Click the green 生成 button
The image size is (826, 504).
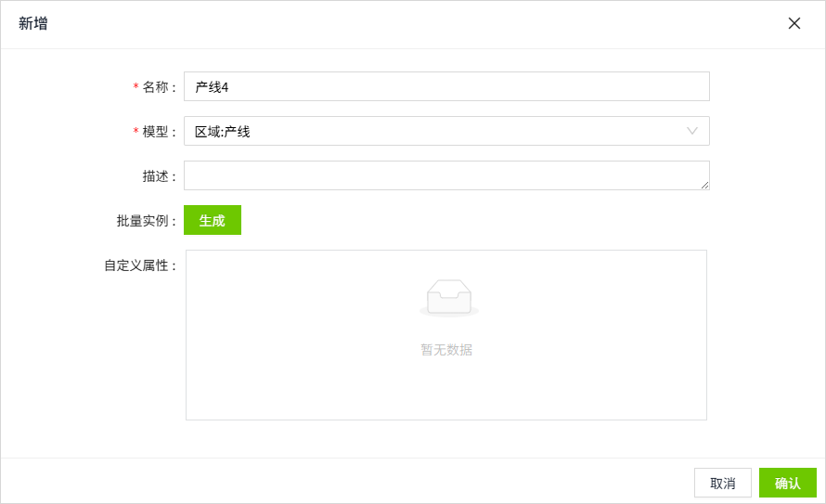213,220
